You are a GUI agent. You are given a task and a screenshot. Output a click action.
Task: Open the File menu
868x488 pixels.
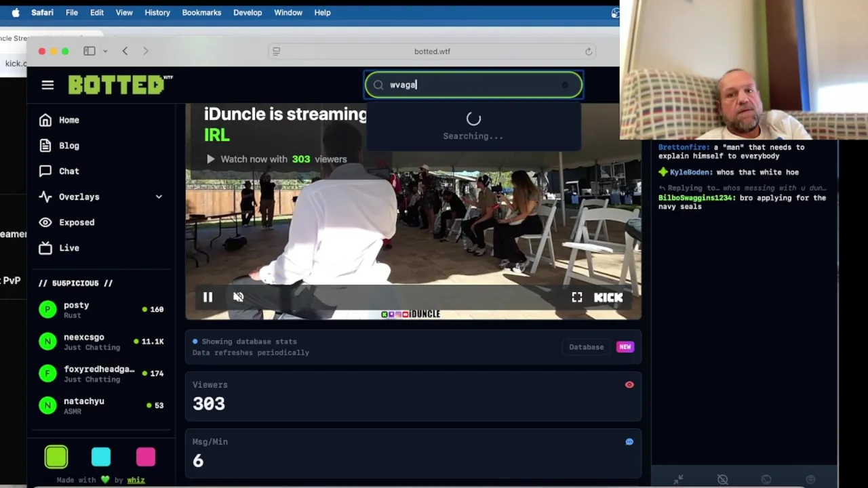[71, 12]
